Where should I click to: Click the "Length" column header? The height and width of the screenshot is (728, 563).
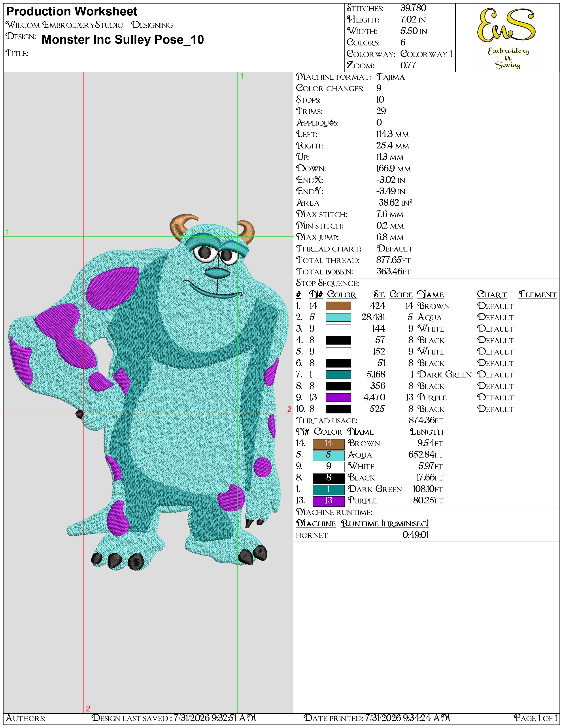427,432
